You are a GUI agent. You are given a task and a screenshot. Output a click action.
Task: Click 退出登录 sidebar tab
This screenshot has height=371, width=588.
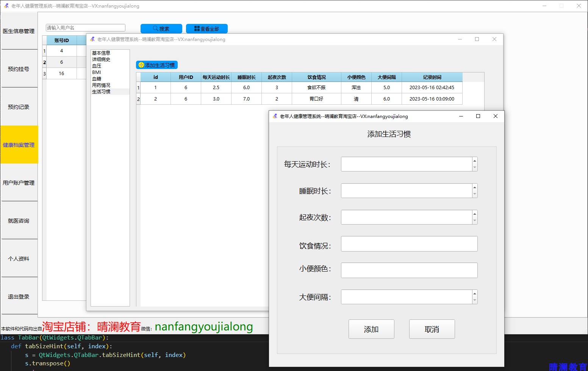tap(19, 297)
